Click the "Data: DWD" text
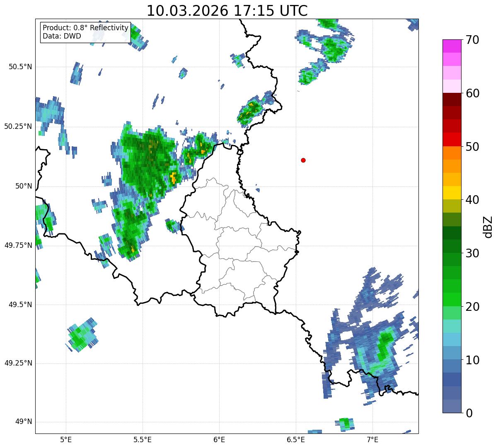 (x=62, y=36)
